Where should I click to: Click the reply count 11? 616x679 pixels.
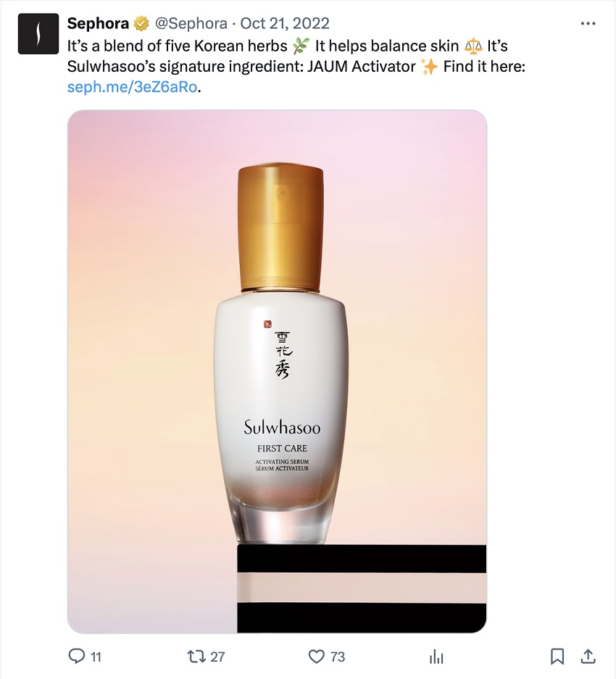tap(96, 657)
